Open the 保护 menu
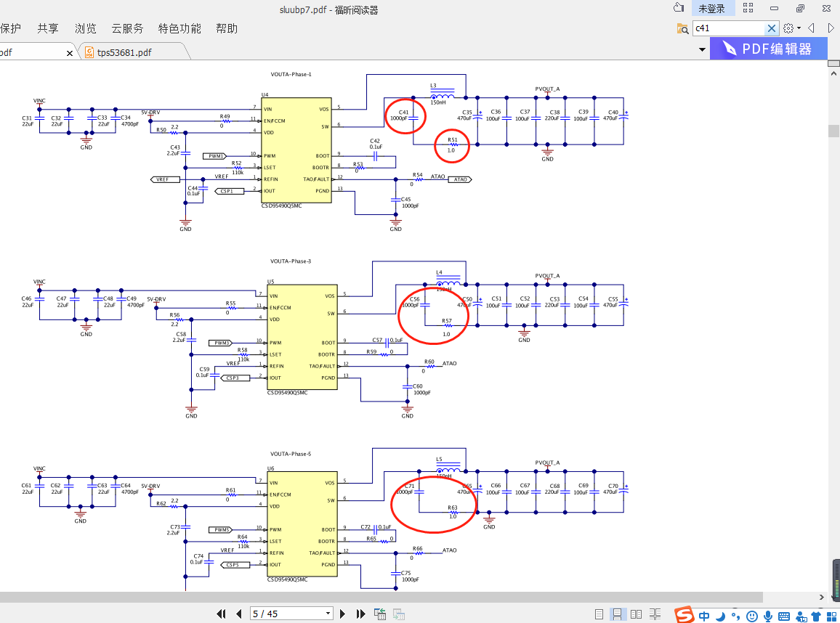840x623 pixels. coord(11,29)
